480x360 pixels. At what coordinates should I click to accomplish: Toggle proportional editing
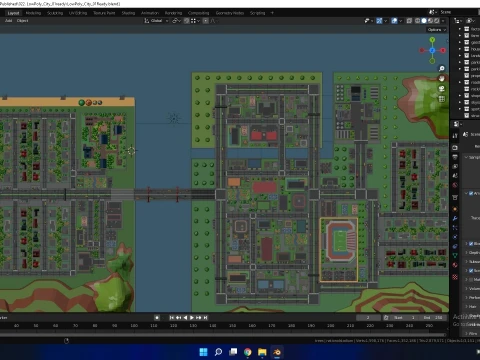(206, 21)
